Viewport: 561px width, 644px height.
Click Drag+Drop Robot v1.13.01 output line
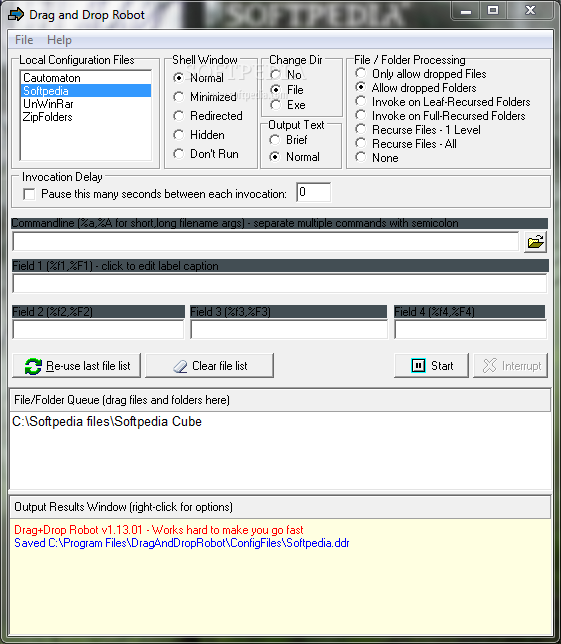point(159,530)
